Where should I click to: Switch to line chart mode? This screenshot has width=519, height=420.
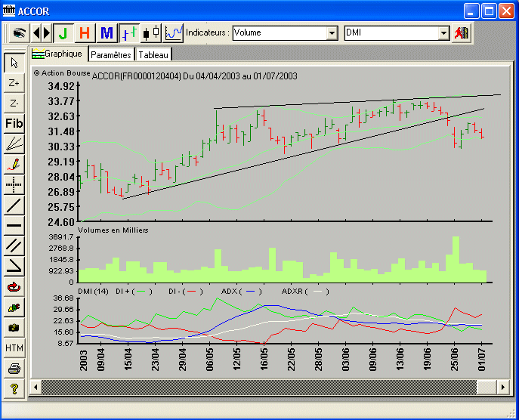tap(173, 33)
